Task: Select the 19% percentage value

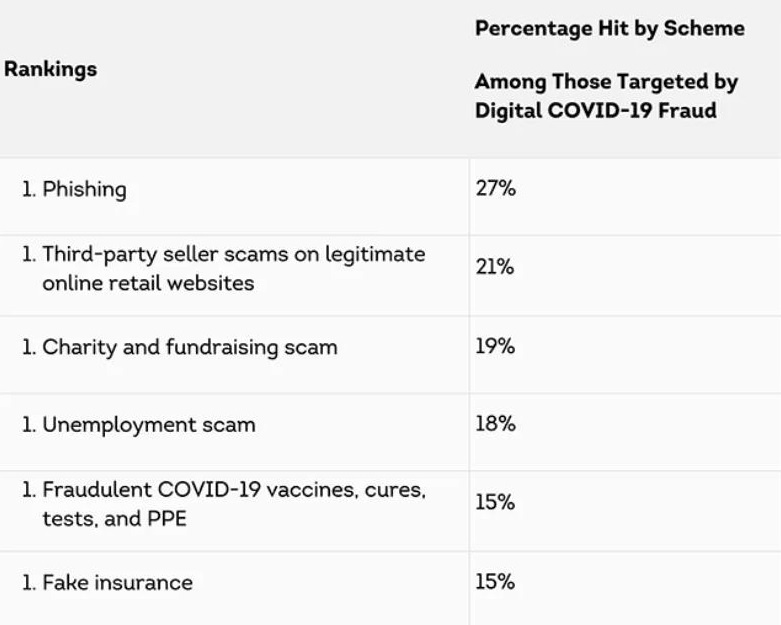Action: [x=494, y=346]
